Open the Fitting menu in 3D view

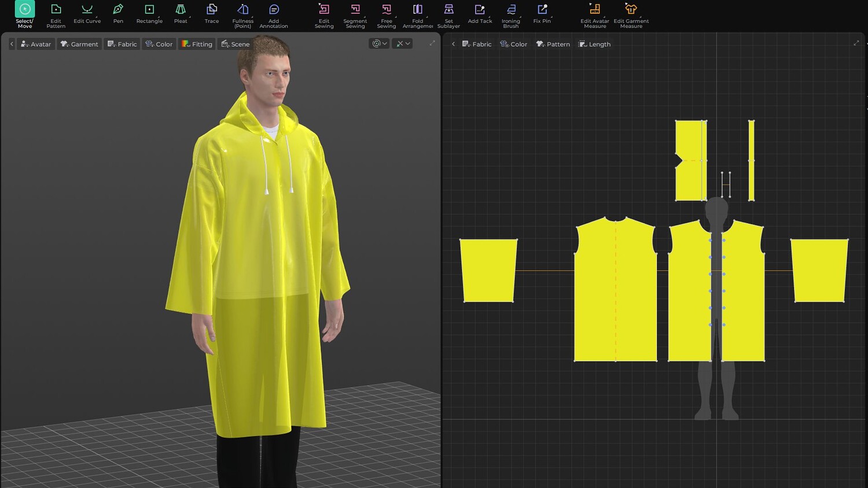[x=197, y=44]
